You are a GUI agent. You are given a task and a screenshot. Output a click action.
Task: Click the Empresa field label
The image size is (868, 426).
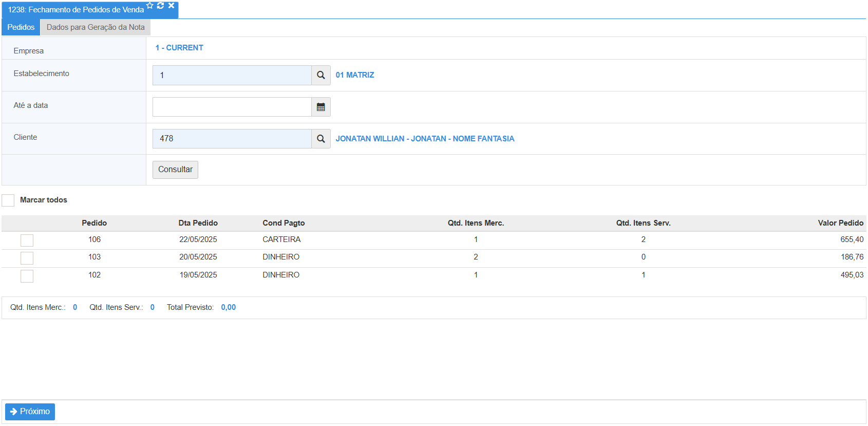click(x=29, y=51)
